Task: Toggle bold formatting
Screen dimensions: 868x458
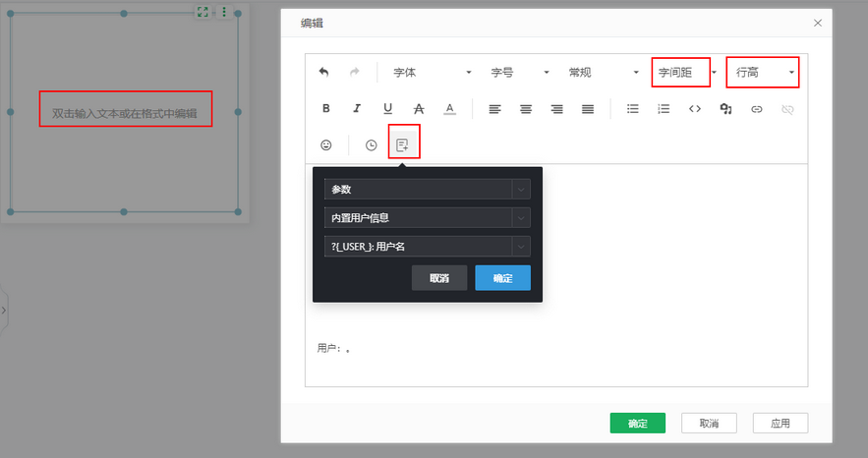Action: (x=326, y=108)
